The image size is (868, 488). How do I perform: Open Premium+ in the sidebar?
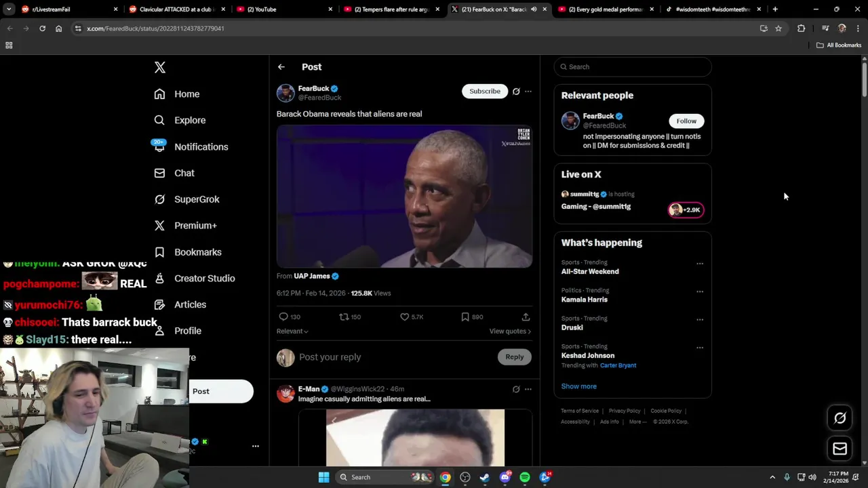point(185,226)
